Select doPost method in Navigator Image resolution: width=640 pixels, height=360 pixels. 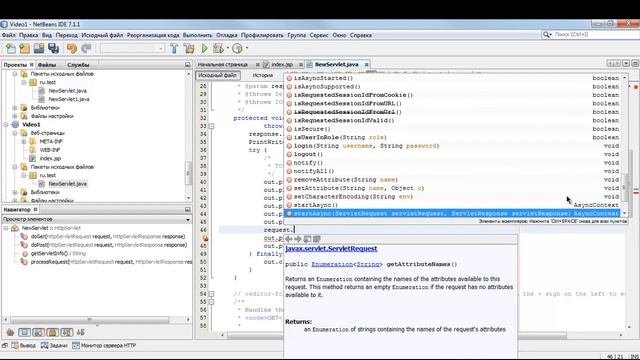(x=109, y=245)
